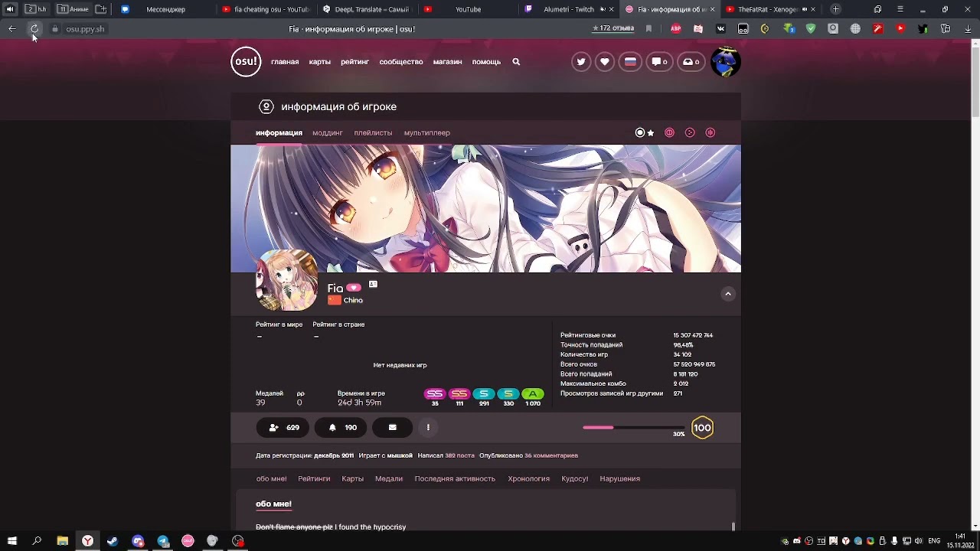Select the информация tab

click(279, 133)
